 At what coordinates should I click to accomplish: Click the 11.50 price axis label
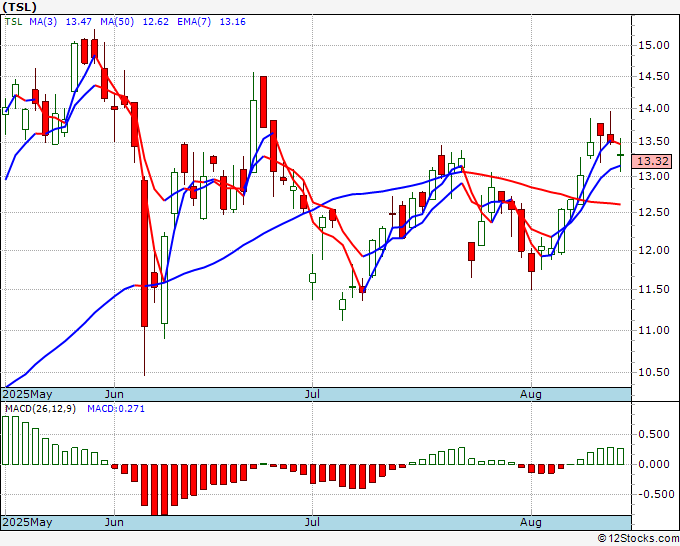tap(654, 289)
